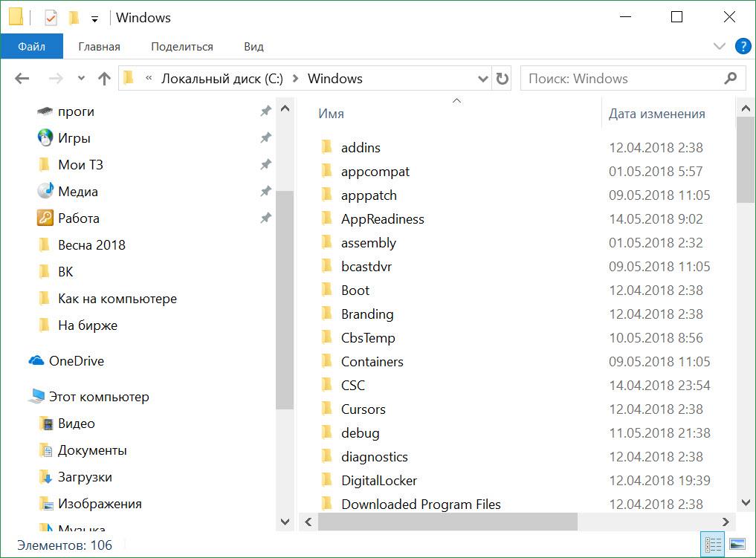Click the back navigation arrow

click(22, 79)
